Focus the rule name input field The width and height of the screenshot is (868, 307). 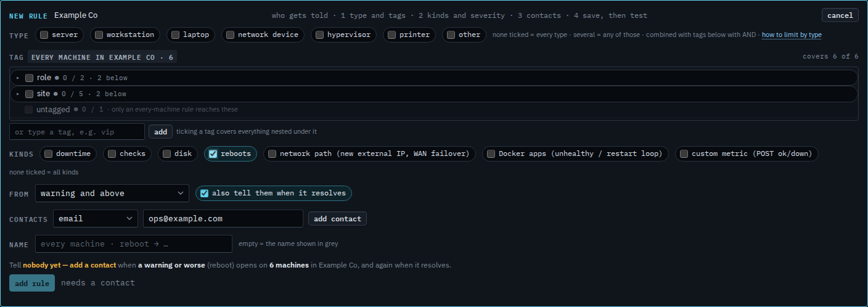point(134,244)
